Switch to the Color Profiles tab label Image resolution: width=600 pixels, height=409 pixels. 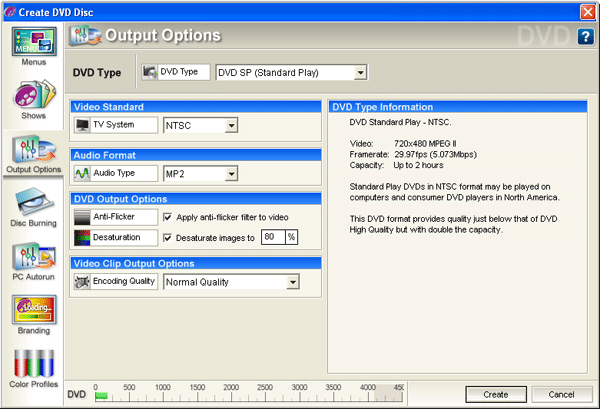coord(34,384)
